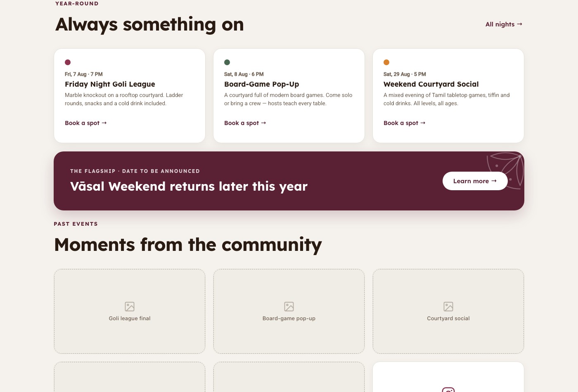The width and height of the screenshot is (578, 392).
Task: Select the Goli league final photo tile
Action: pos(130,312)
